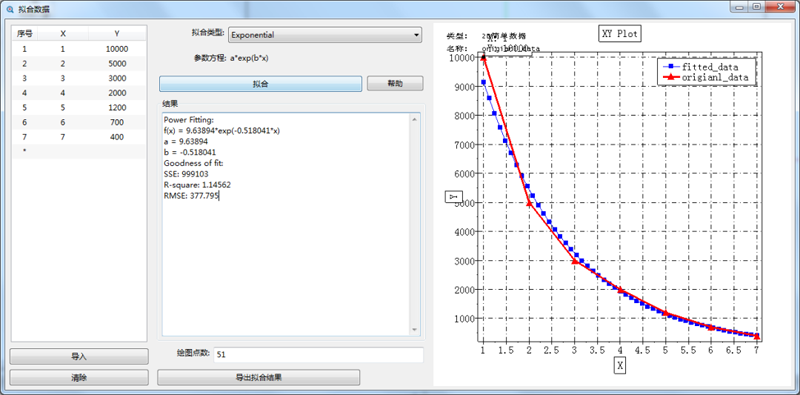Image resolution: width=800 pixels, height=395 pixels.
Task: Open the Exponential fitting type dropdown
Action: tap(325, 35)
